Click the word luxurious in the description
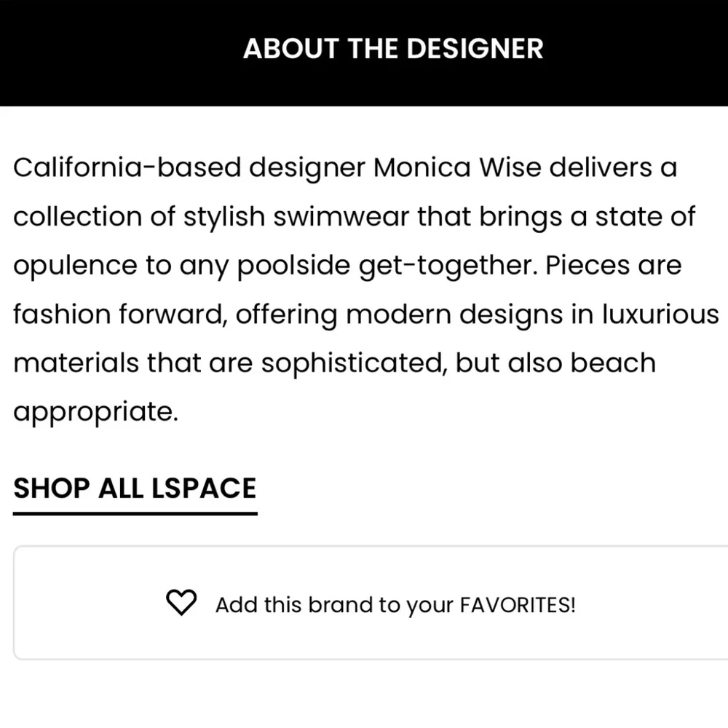728x728 pixels. click(661, 314)
